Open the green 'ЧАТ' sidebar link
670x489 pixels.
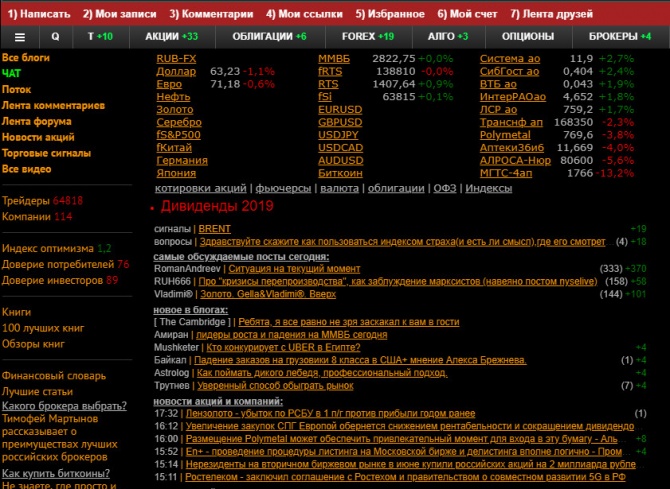[11, 74]
